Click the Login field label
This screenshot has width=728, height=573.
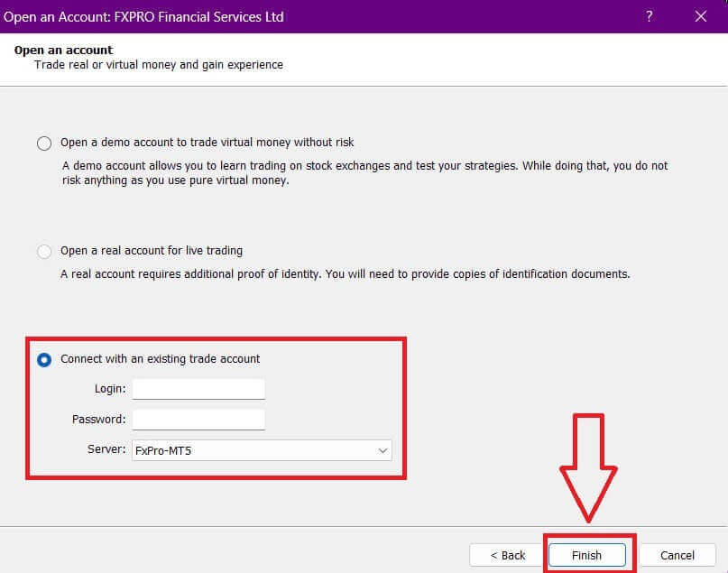(x=110, y=388)
